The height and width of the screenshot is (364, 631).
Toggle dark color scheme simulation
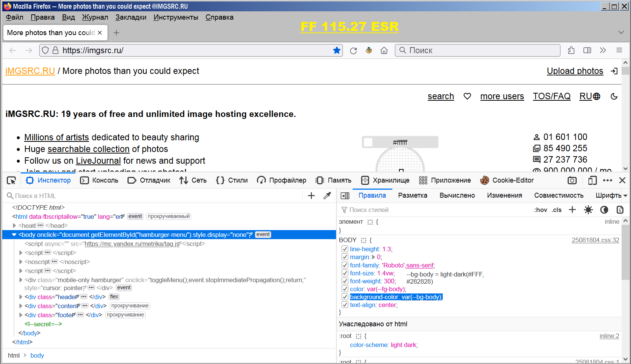coord(604,210)
